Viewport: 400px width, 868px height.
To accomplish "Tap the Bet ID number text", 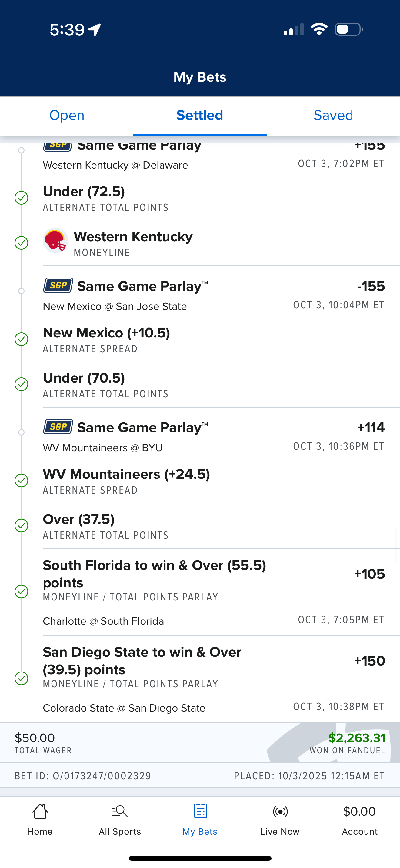I will [x=83, y=776].
